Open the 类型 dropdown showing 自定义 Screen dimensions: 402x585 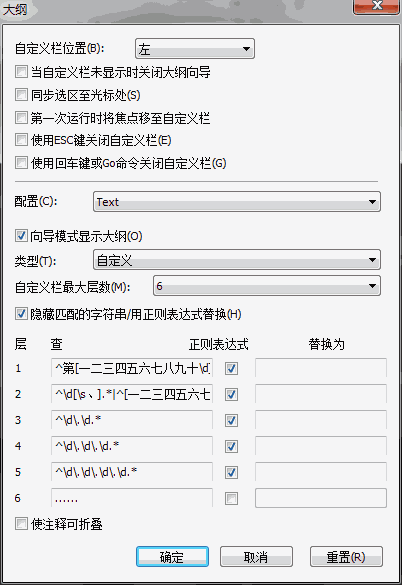(237, 260)
